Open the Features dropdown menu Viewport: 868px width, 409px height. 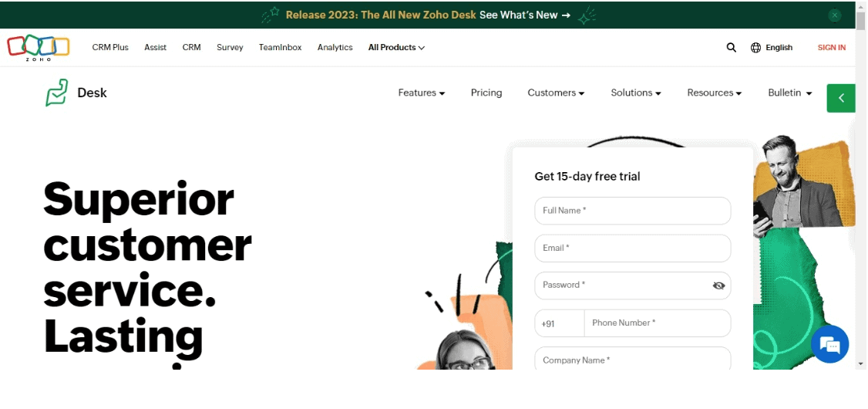(421, 93)
